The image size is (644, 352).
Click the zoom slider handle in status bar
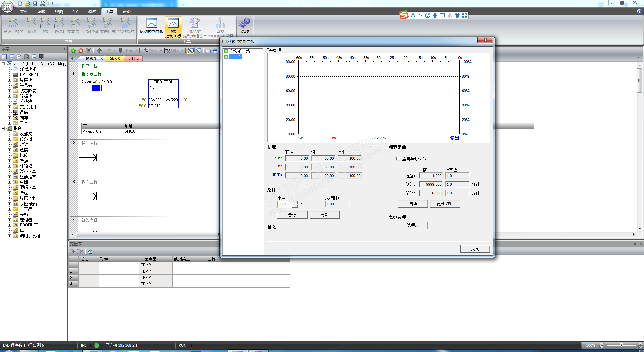tap(621, 345)
